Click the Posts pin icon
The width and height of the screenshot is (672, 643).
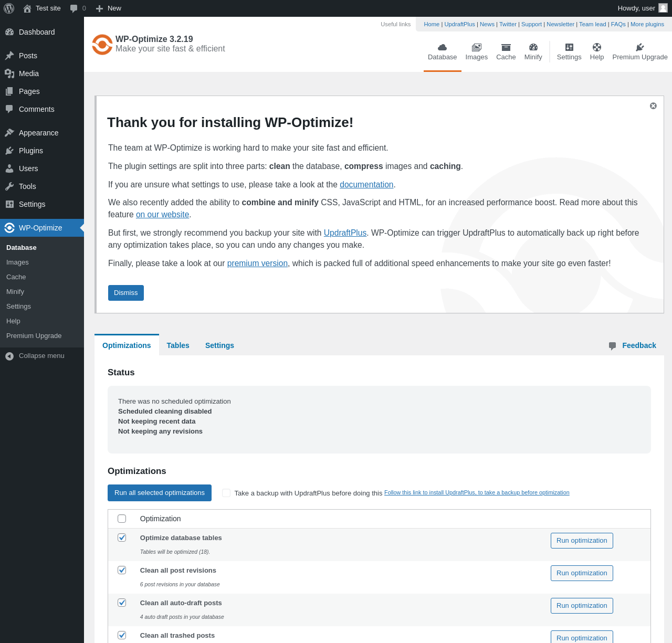pyautogui.click(x=9, y=56)
